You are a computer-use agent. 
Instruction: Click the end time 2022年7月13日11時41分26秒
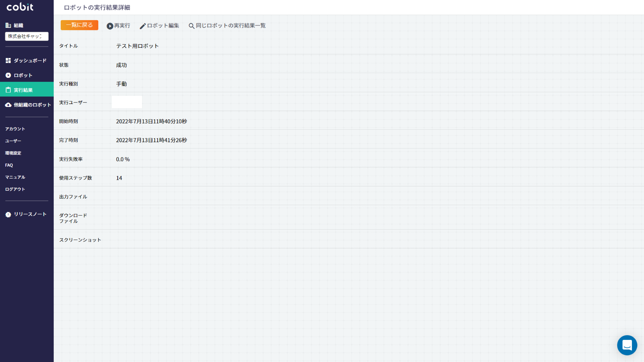point(152,140)
